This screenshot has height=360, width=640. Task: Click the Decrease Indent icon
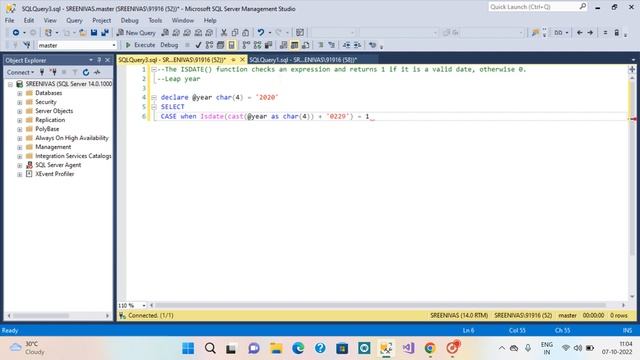pos(346,45)
